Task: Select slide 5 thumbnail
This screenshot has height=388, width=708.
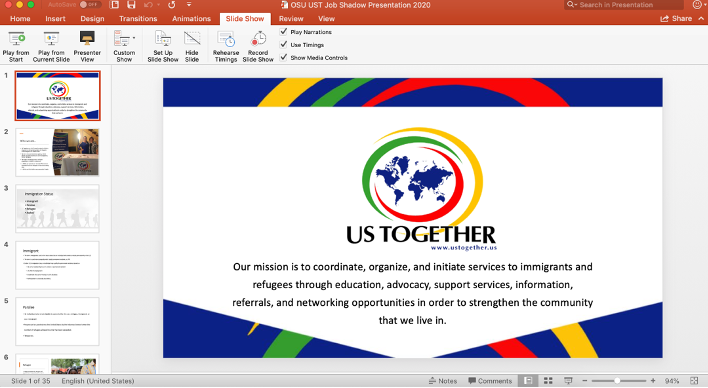Action: pos(57,321)
